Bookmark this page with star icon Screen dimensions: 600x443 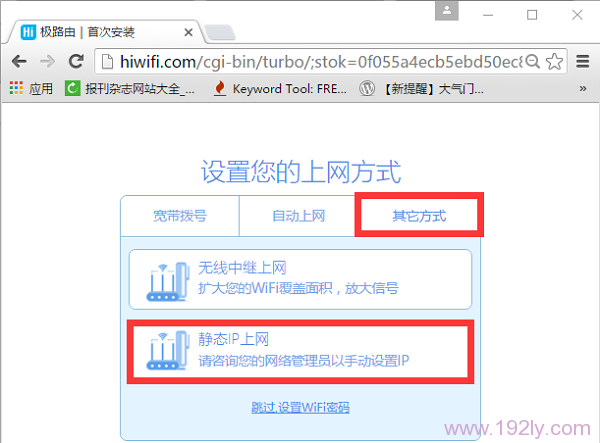point(555,60)
